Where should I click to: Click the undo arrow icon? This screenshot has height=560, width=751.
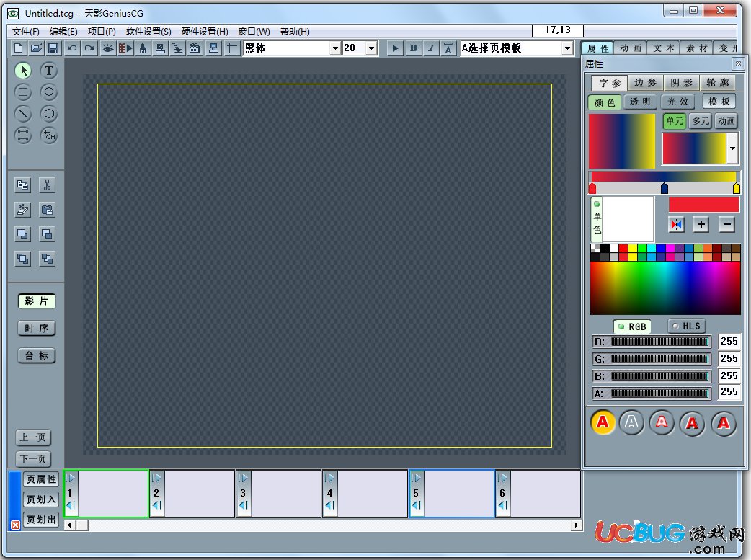[72, 48]
